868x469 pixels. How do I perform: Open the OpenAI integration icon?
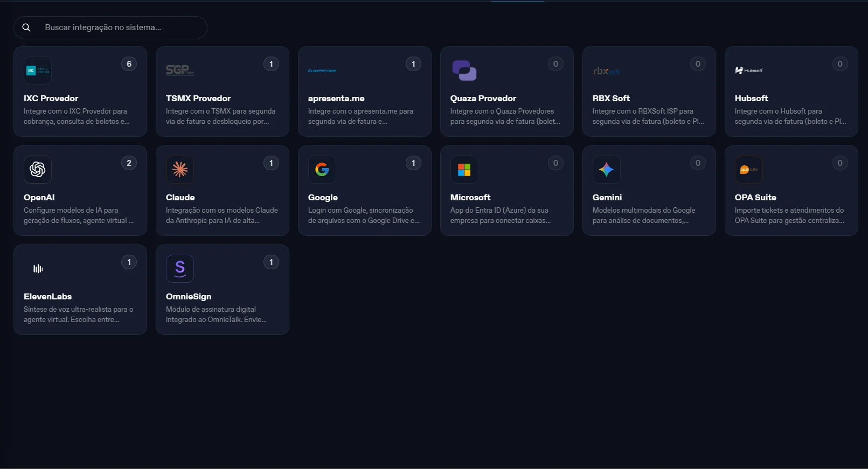coord(38,170)
